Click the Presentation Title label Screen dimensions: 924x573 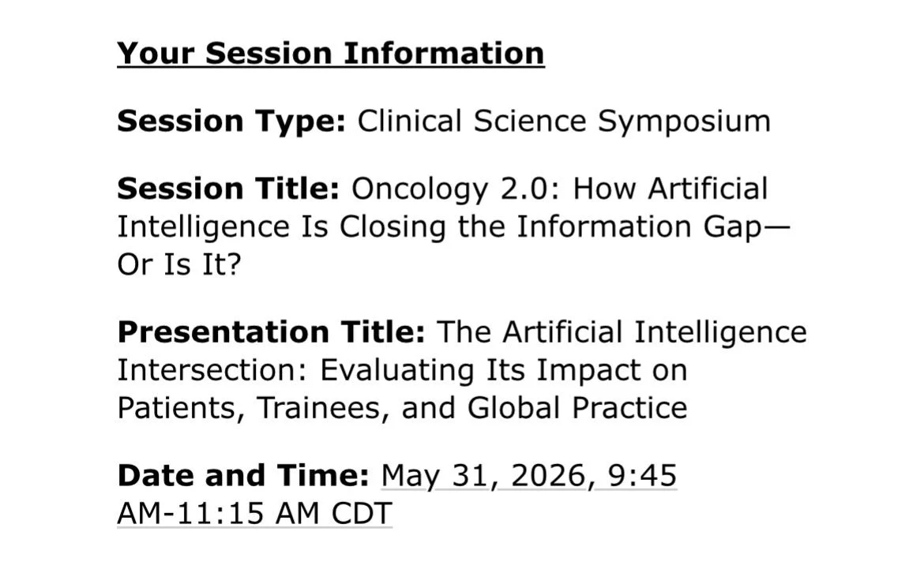tap(270, 332)
